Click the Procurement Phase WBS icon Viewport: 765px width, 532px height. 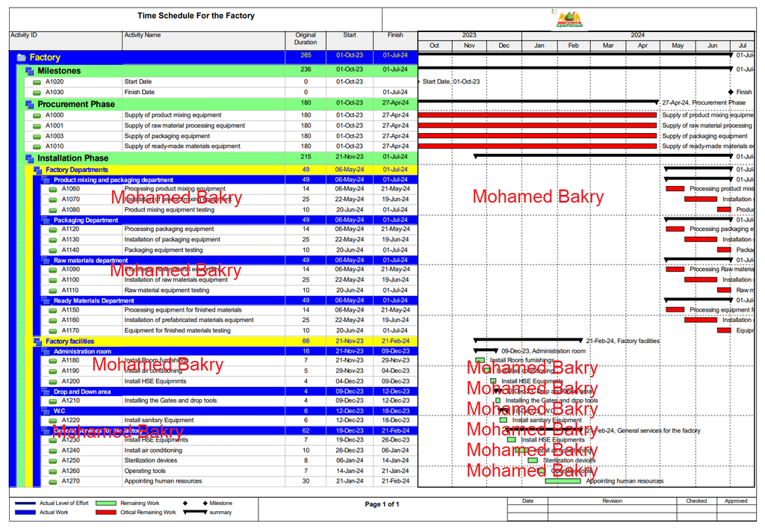click(x=30, y=105)
